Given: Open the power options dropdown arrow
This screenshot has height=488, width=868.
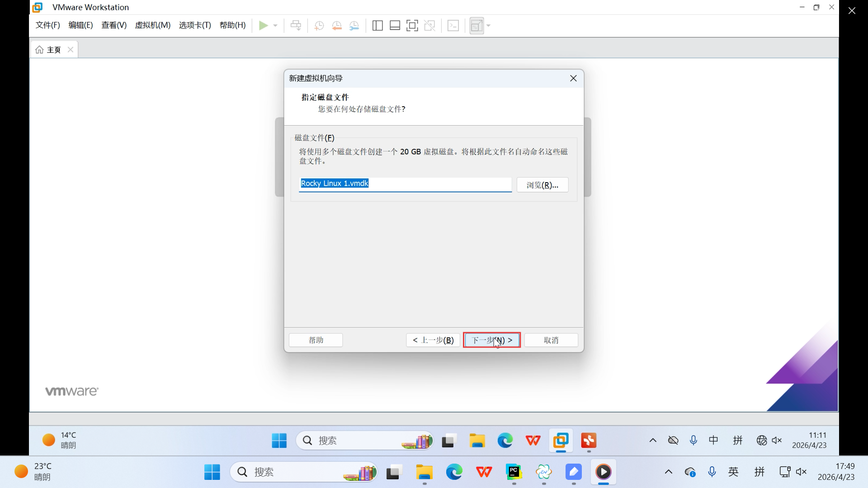Looking at the screenshot, I should tap(275, 26).
